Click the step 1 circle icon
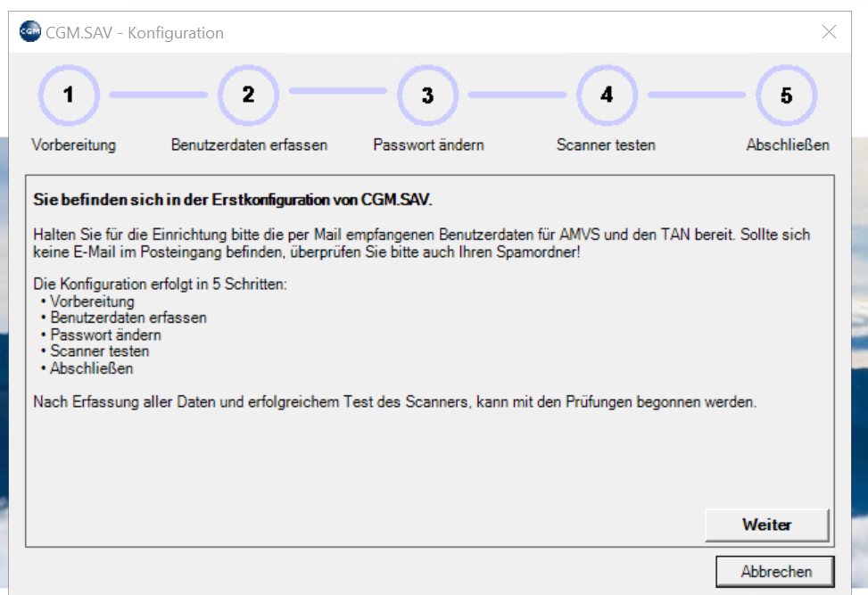868x595 pixels. point(69,95)
